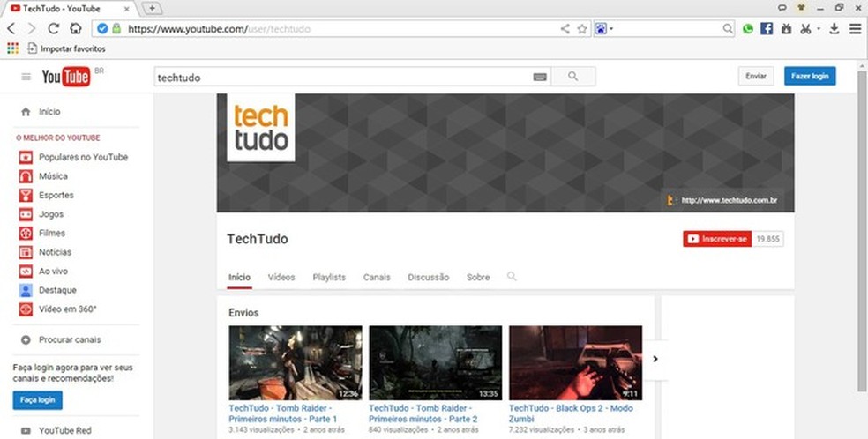Go back using the browser back arrow

coord(11,29)
